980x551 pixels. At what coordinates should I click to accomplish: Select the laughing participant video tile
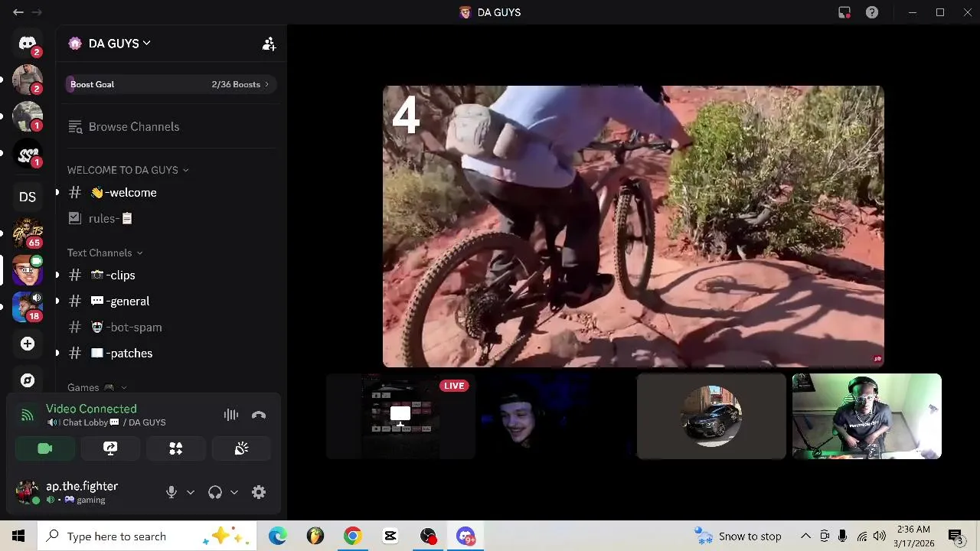[556, 416]
